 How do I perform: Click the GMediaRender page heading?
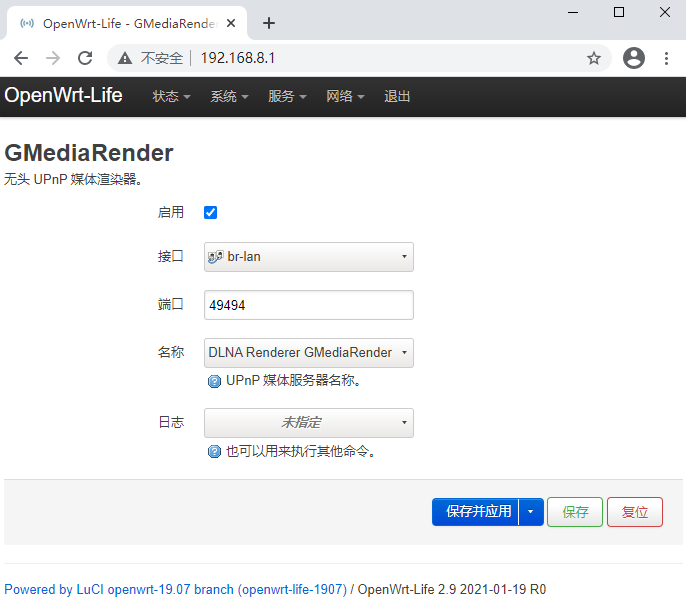pyautogui.click(x=89, y=153)
